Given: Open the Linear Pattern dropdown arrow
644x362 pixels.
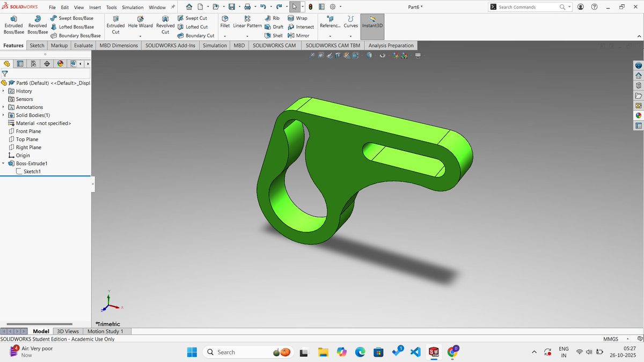Looking at the screenshot, I should (247, 36).
